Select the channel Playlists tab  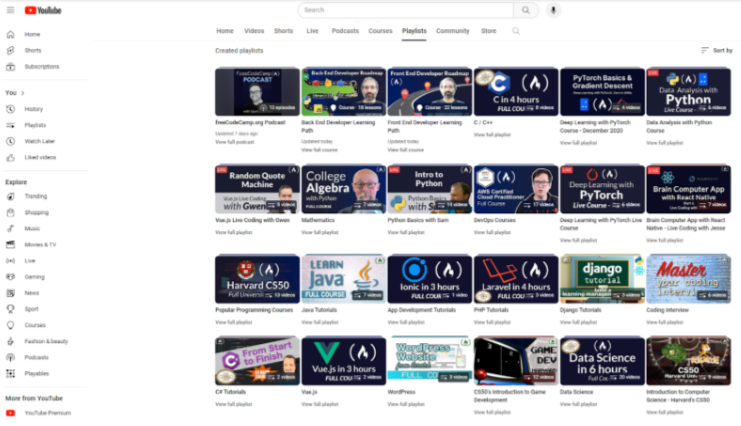414,31
